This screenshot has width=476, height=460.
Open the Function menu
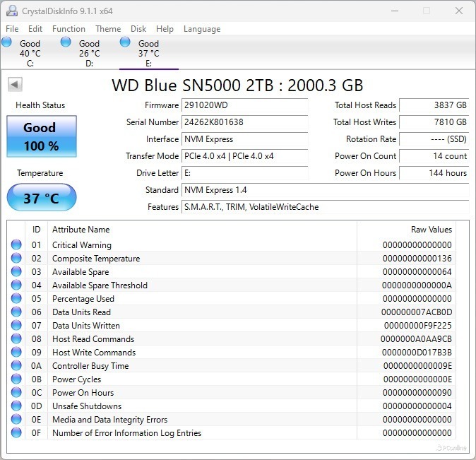point(69,29)
